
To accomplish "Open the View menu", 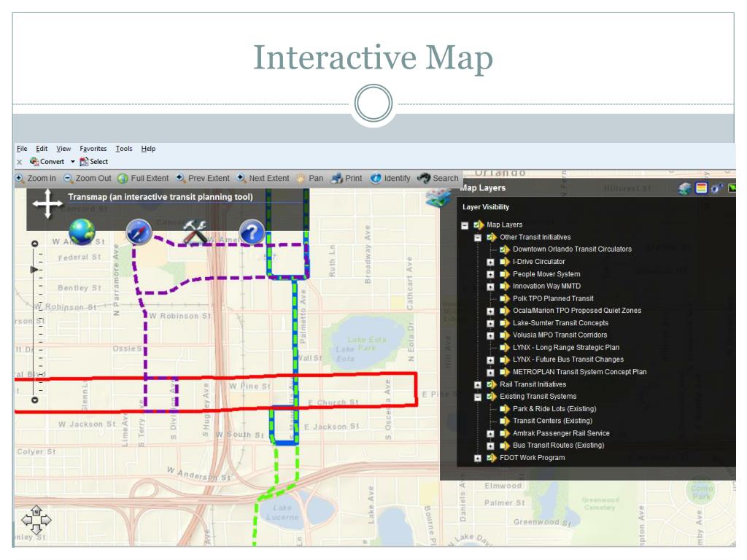I will 63,149.
